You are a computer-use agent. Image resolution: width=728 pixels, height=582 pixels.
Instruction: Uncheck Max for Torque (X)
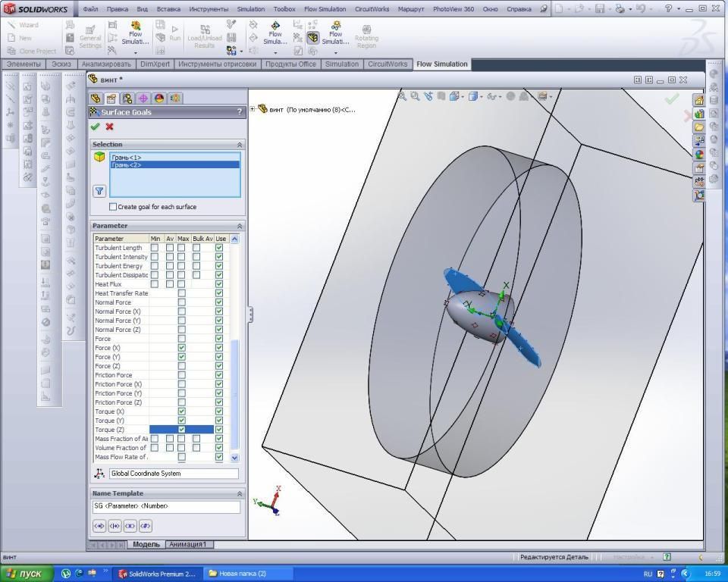[x=181, y=411]
